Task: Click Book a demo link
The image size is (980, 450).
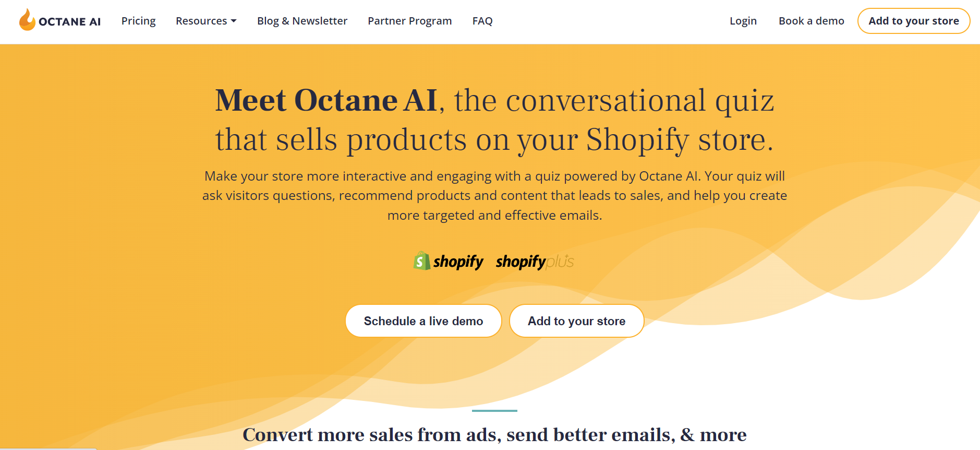Action: click(811, 21)
